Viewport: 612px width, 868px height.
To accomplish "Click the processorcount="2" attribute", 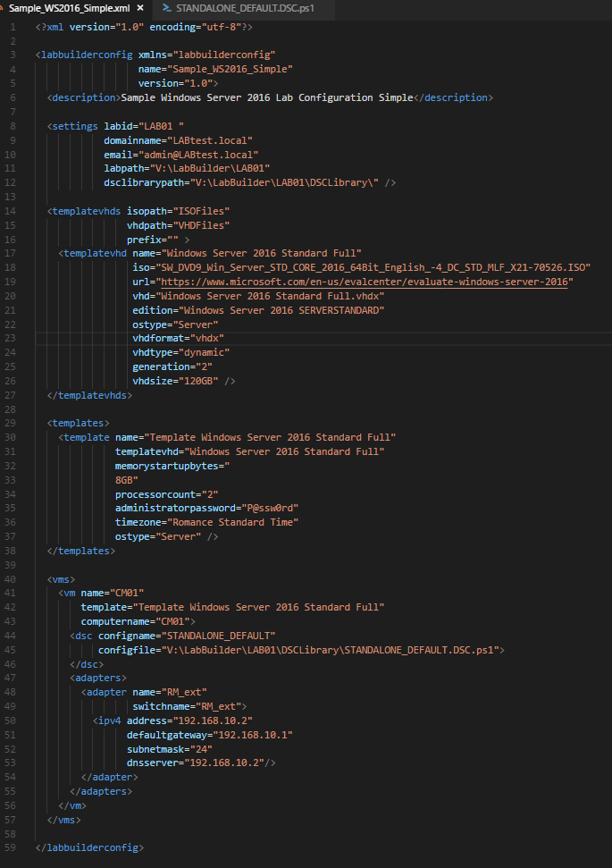I will [166, 495].
